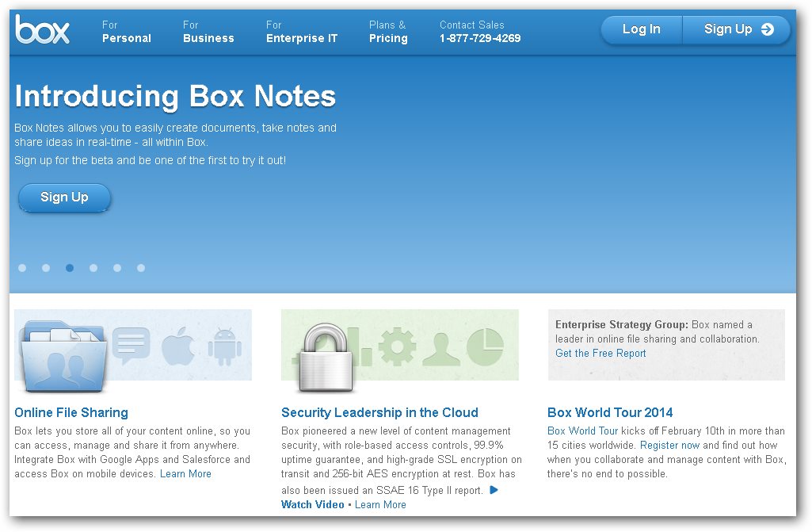Click the arrow icon in header Sign Up
The width and height of the screenshot is (812, 532).
768,29
